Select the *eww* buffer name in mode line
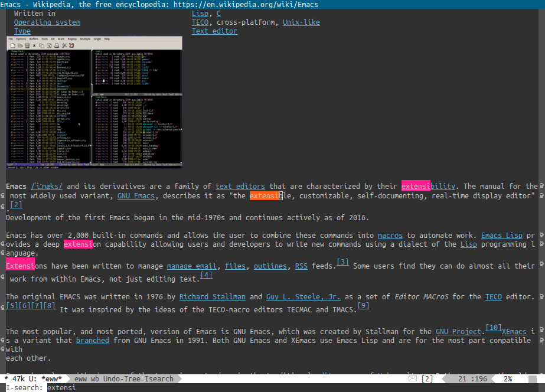 tap(51, 378)
